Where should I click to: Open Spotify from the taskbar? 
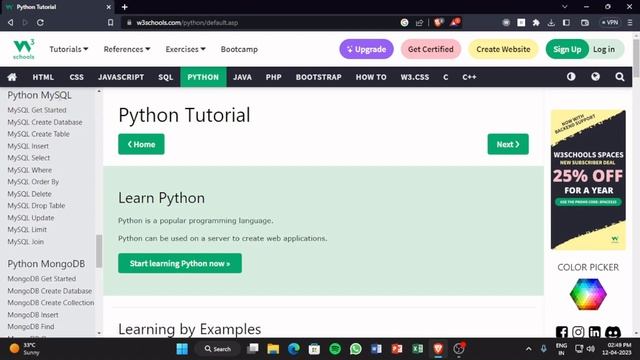pyautogui.click(x=335, y=349)
